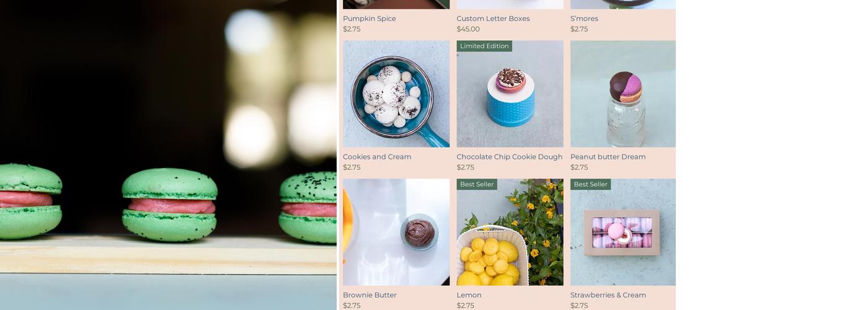The width and height of the screenshot is (868, 310).
Task: Click the green macarons banner photo
Action: pos(168,155)
